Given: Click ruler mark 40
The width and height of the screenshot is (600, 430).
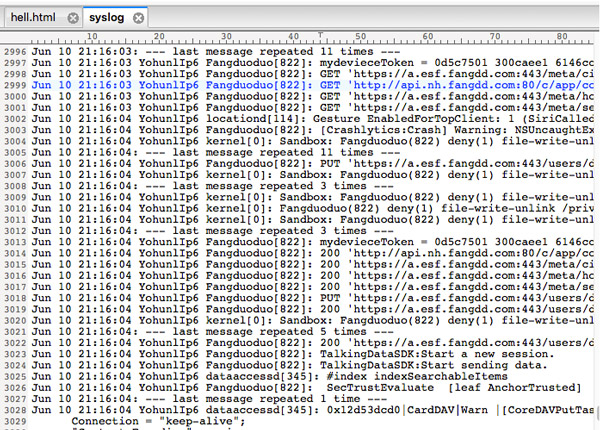Looking at the screenshot, I should click(x=293, y=36).
